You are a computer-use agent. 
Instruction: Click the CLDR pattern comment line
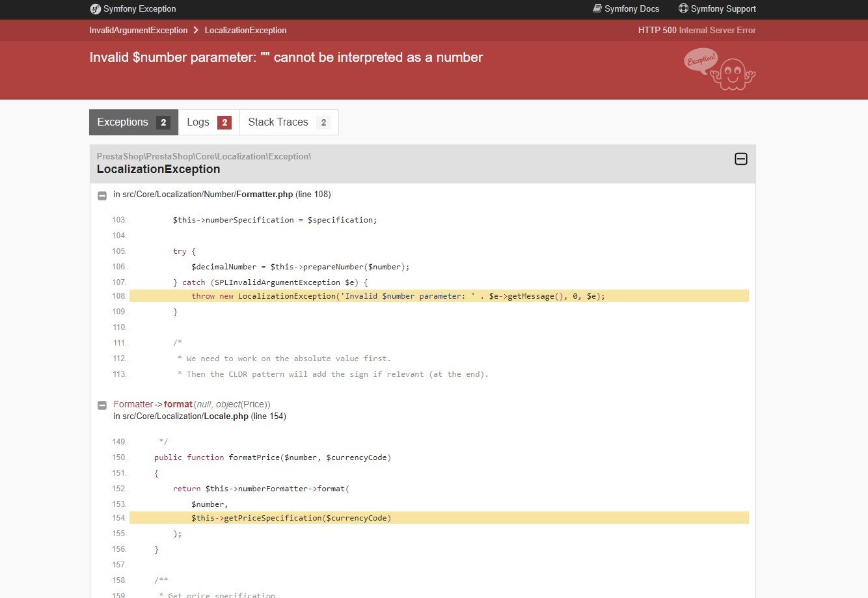pyautogui.click(x=332, y=374)
